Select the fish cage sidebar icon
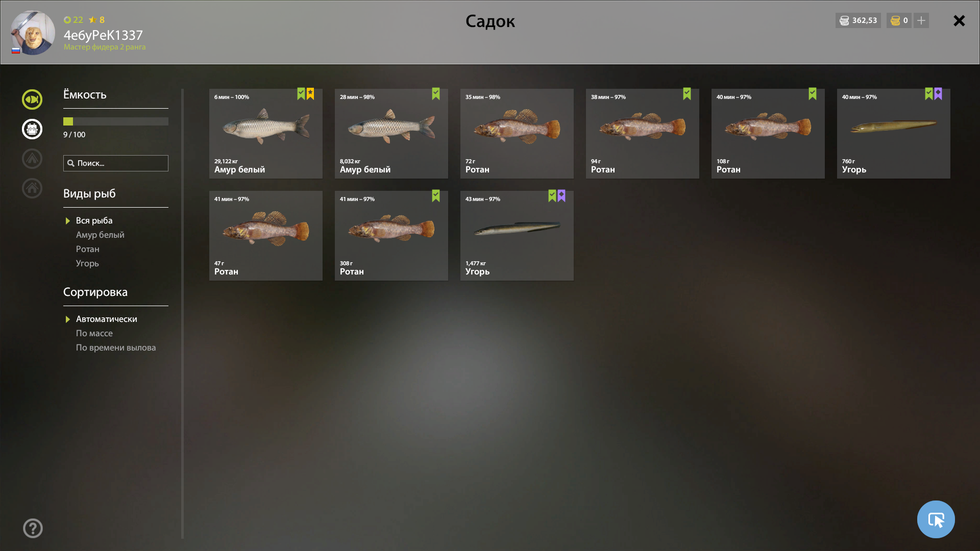980x551 pixels. click(x=32, y=129)
